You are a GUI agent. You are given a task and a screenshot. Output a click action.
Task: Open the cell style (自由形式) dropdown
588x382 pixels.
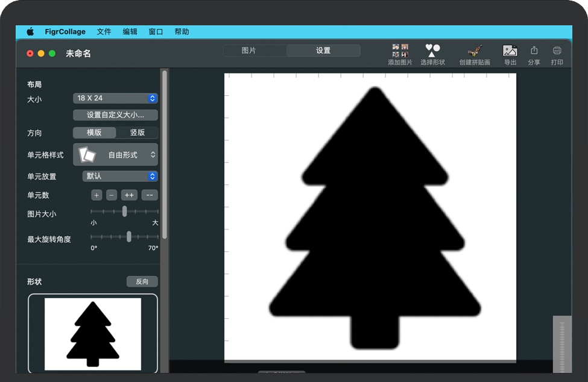tap(116, 155)
